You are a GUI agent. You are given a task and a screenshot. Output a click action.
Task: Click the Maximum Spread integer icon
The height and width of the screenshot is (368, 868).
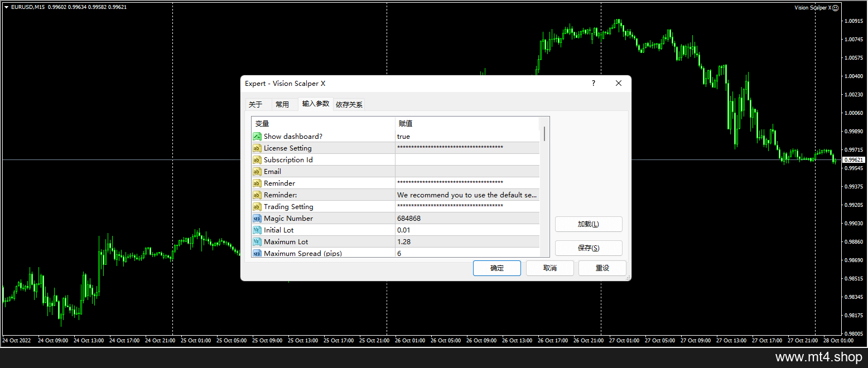pos(257,253)
